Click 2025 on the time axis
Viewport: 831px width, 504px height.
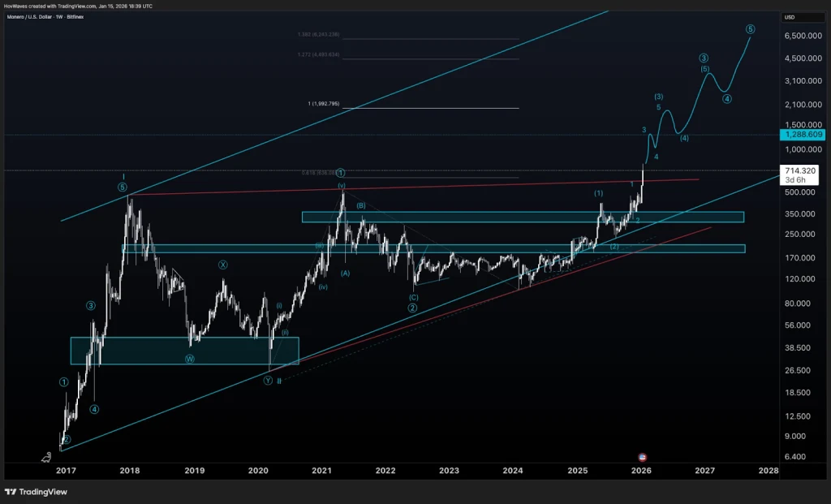pos(578,471)
